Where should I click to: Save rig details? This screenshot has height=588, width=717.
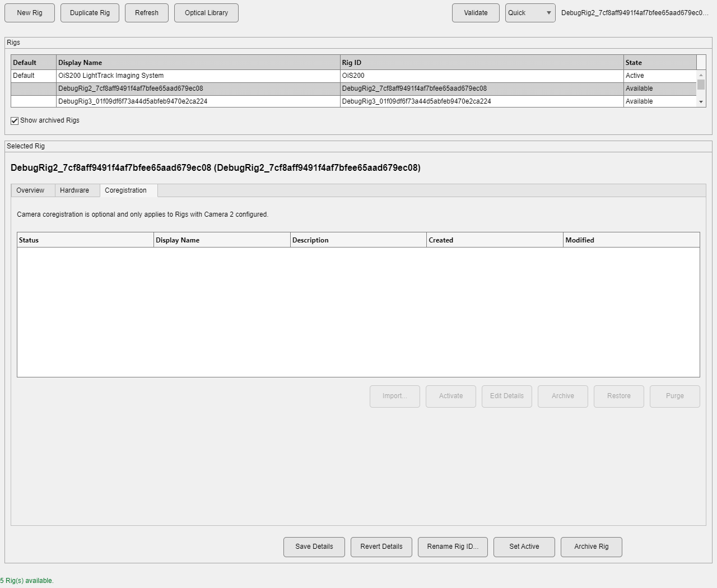pyautogui.click(x=314, y=547)
